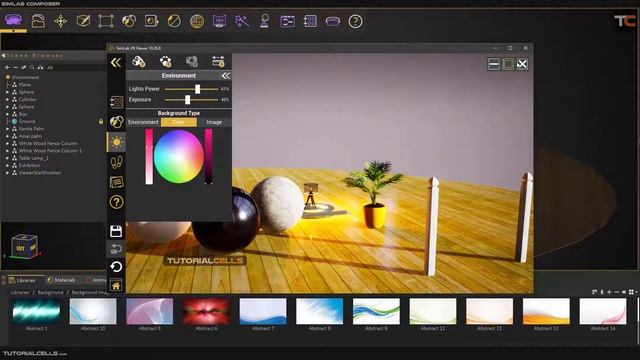Expand the Exhibition tree node

tap(7, 165)
